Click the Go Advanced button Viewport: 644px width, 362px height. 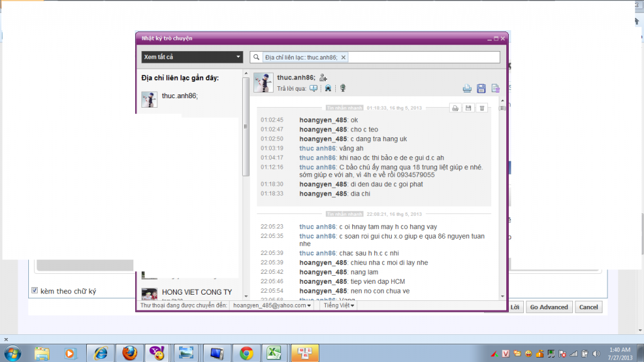click(548, 307)
